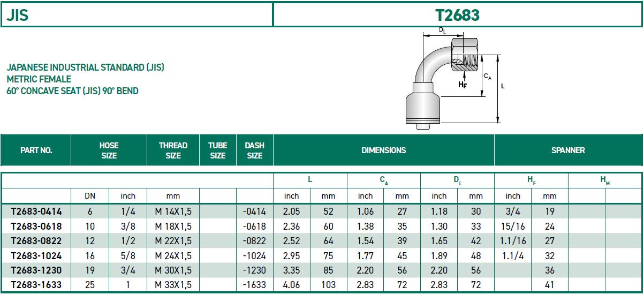
Task: Click the THREAD SIZE column header
Action: tap(173, 150)
